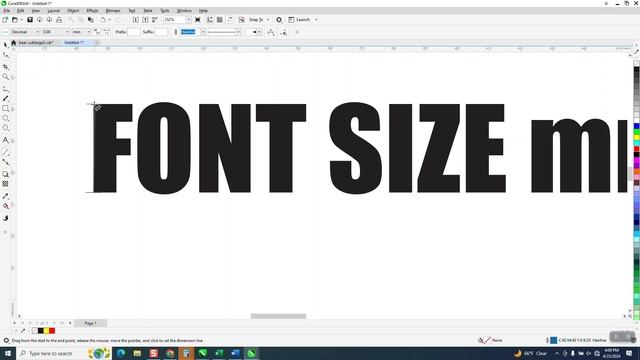Select the Interactive Fill tool
The height and width of the screenshot is (360, 640).
(x=5, y=206)
